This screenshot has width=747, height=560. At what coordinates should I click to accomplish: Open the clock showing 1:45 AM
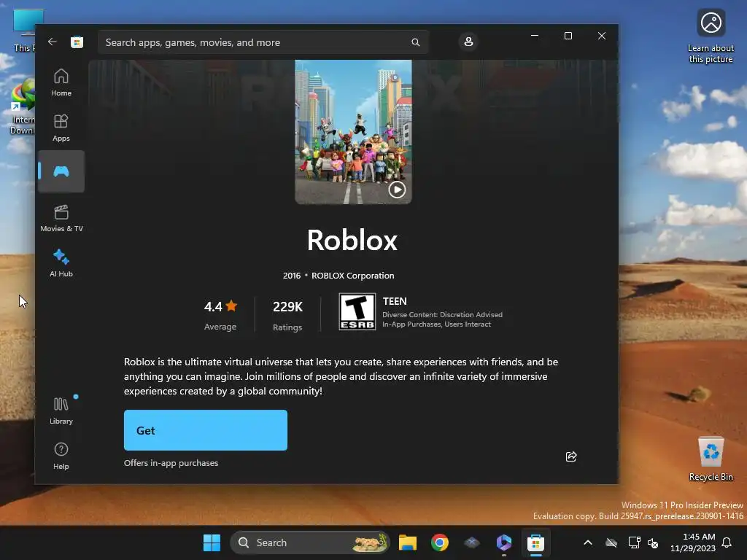point(693,542)
